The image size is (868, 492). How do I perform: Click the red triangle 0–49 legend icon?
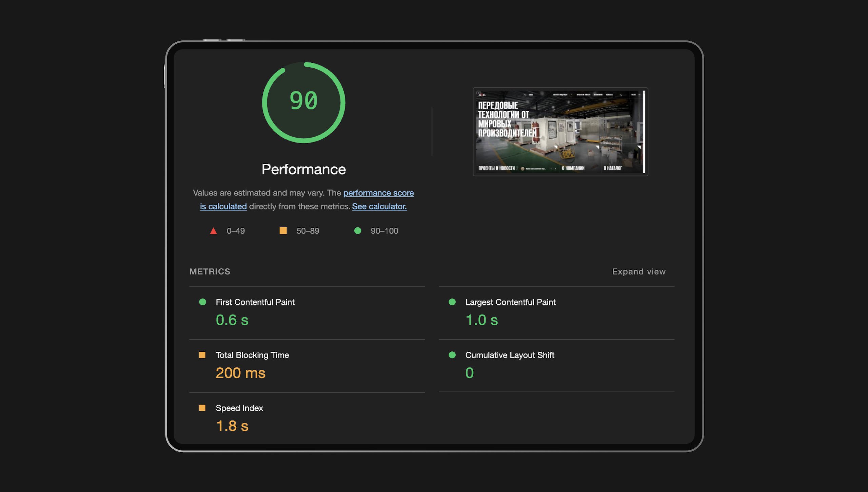pos(213,231)
